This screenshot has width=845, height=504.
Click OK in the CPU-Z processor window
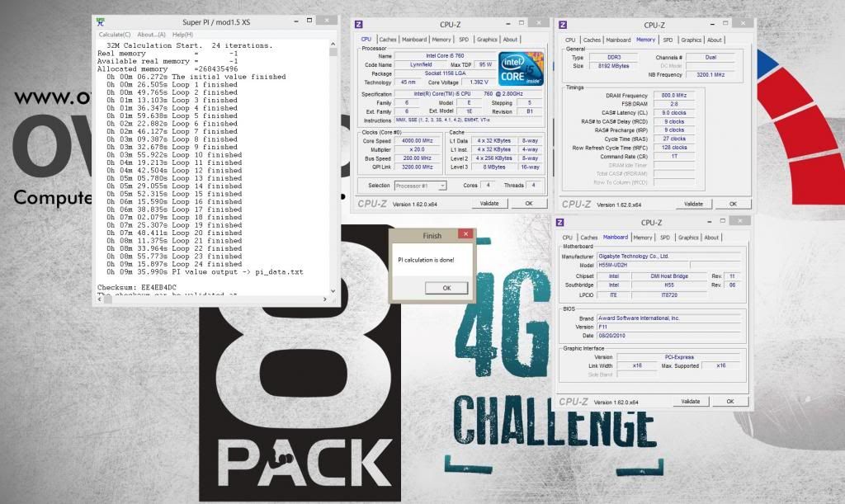point(529,204)
